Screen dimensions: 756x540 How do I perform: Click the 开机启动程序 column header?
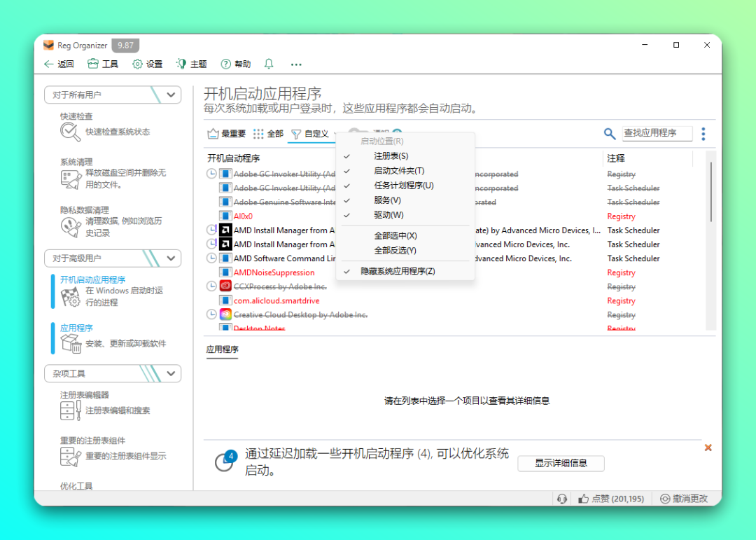(234, 158)
